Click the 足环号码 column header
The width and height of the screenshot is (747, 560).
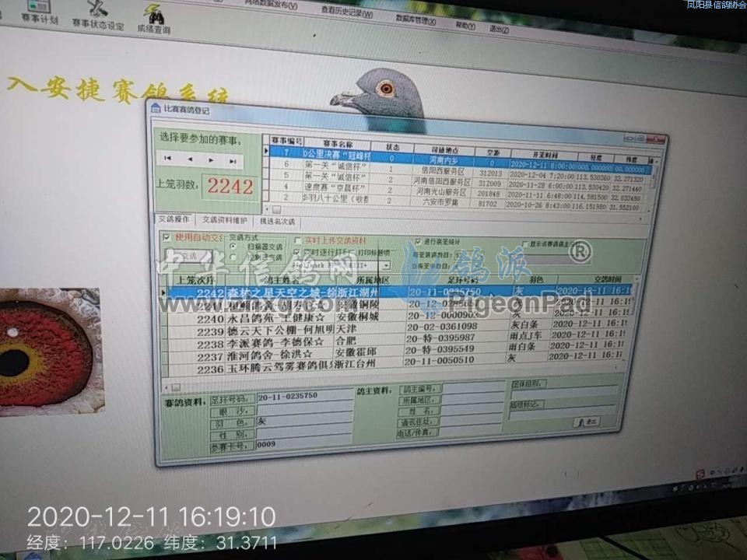tap(462, 279)
